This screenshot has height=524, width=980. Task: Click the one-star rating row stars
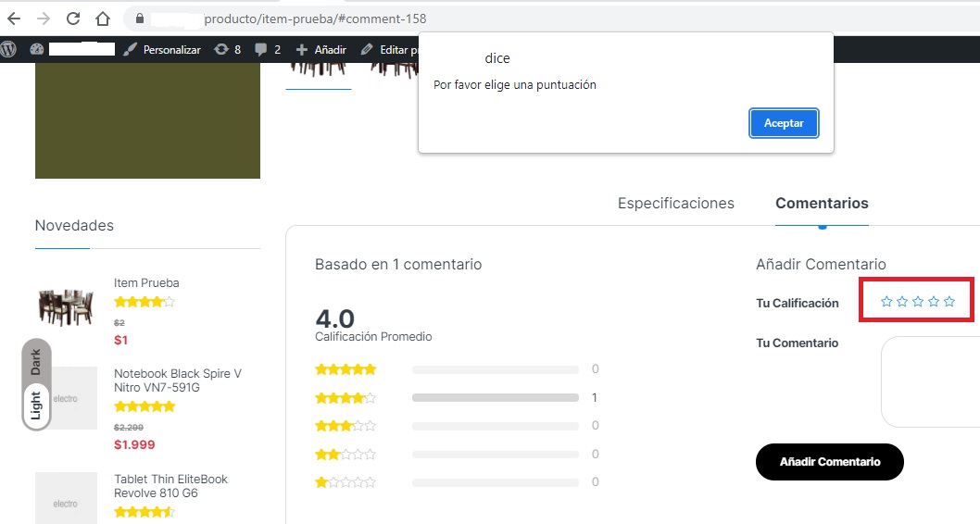click(x=346, y=482)
